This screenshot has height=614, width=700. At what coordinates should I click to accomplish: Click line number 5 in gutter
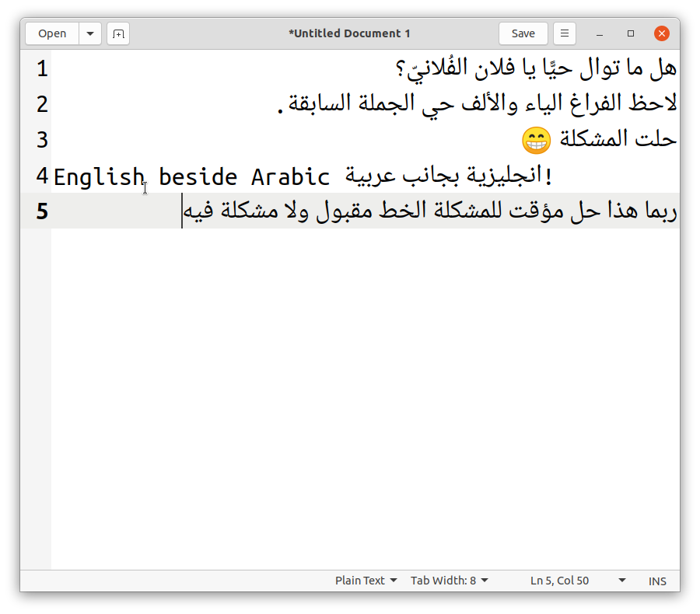42,211
